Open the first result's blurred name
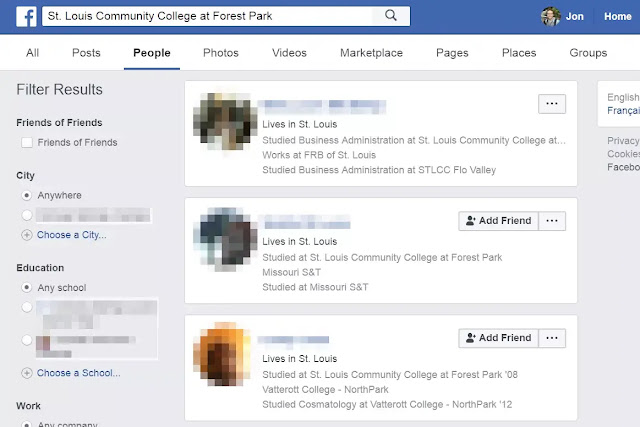 (324, 106)
